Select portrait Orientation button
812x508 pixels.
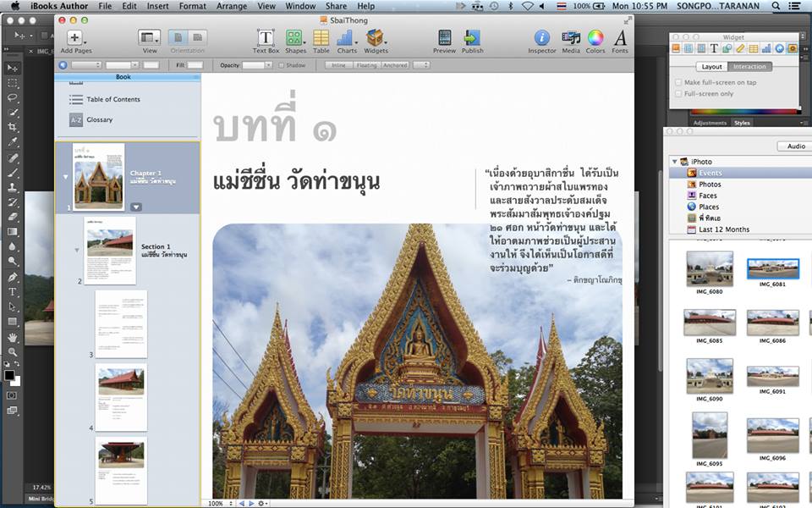(178, 38)
